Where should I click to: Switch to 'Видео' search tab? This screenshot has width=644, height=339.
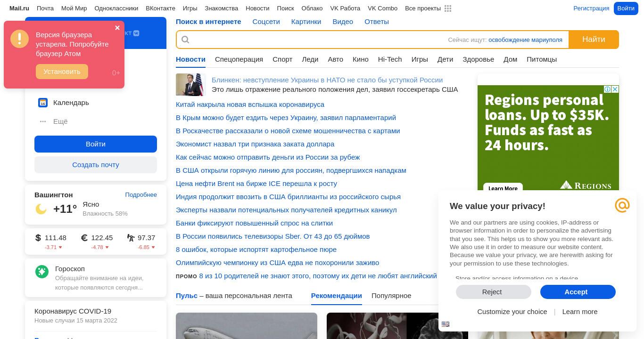[x=343, y=22]
